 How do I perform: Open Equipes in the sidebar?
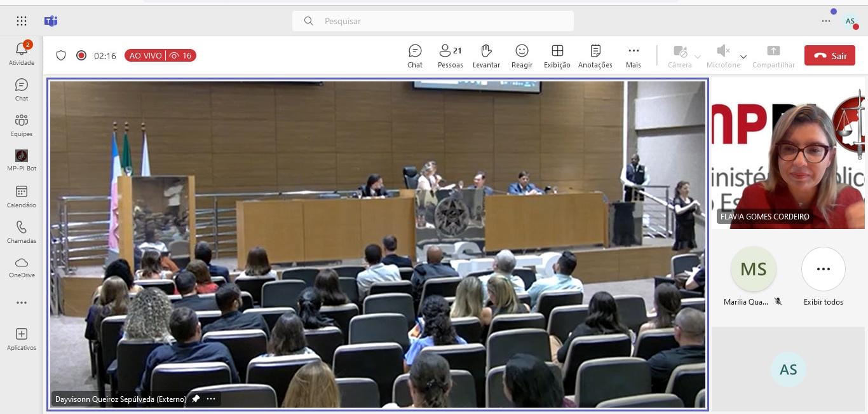coord(22,125)
